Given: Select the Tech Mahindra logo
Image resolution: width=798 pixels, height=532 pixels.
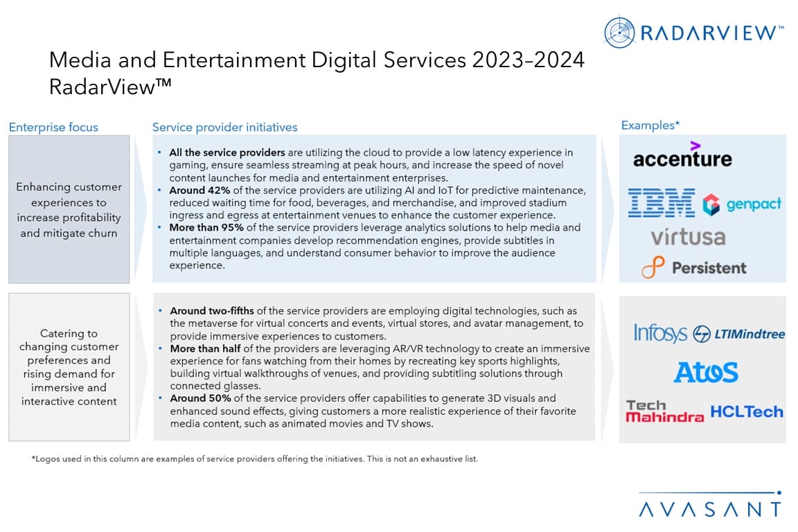Looking at the screenshot, I should (x=664, y=411).
